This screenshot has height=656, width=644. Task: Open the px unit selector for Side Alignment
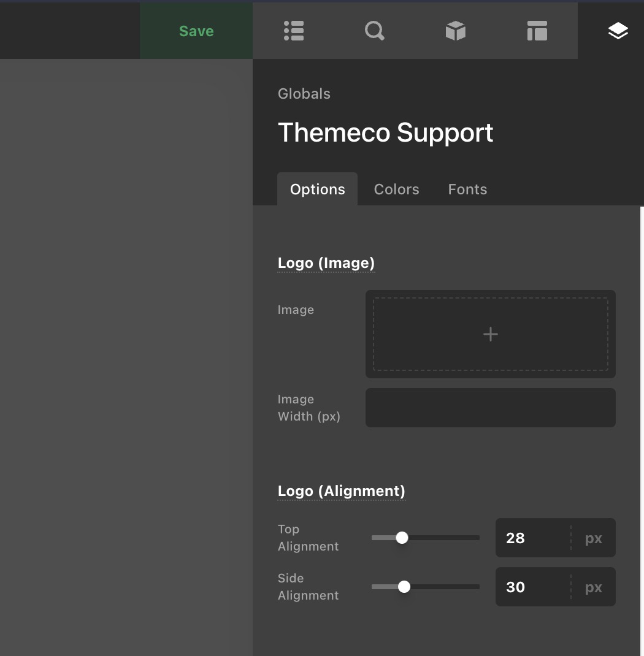[593, 587]
